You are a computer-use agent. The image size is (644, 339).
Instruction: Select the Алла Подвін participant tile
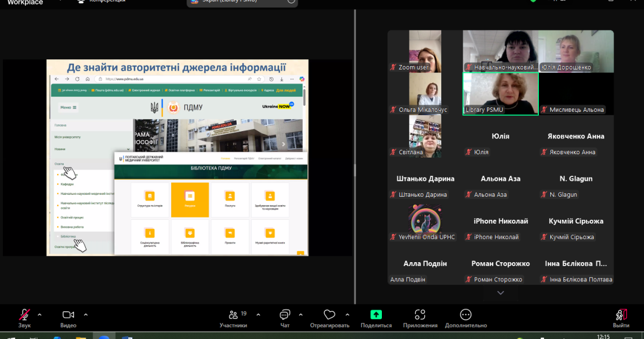425,263
